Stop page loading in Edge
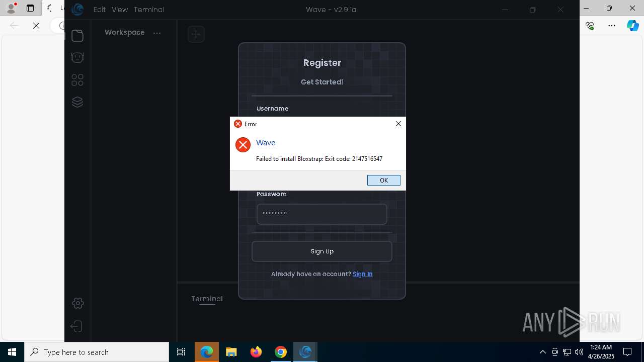The image size is (644, 362). 36,26
